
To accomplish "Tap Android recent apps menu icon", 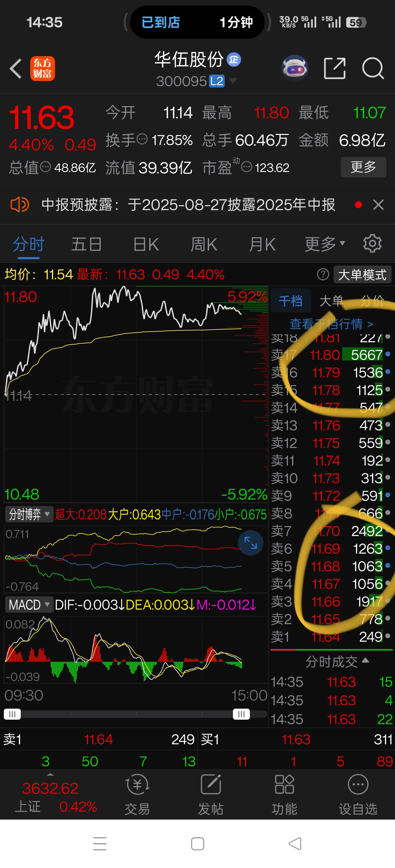I will [x=100, y=844].
